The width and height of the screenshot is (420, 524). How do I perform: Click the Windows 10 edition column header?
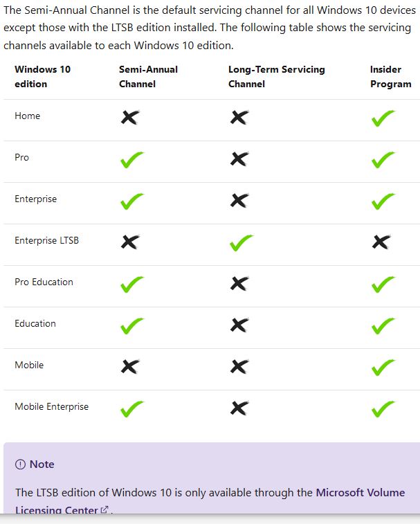[x=42, y=76]
